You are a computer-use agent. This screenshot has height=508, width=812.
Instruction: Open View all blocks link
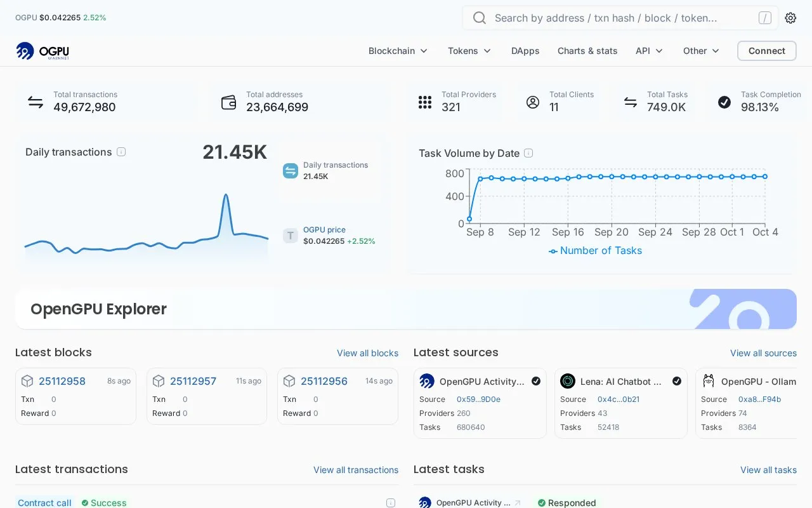[367, 353]
